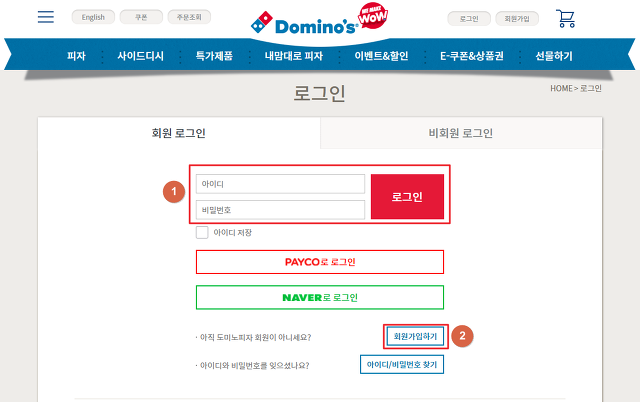Image resolution: width=640 pixels, height=402 pixels.
Task: Focus the 아이디 input field
Action: 280,184
